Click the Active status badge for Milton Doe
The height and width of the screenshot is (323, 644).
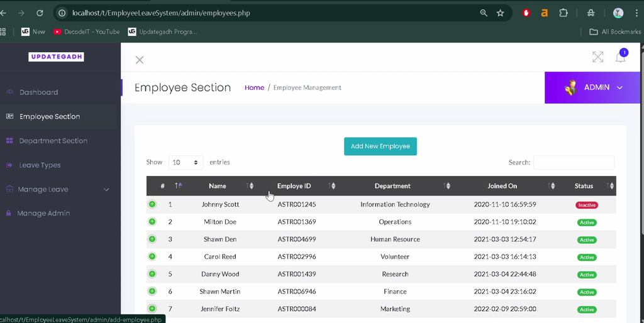click(587, 222)
